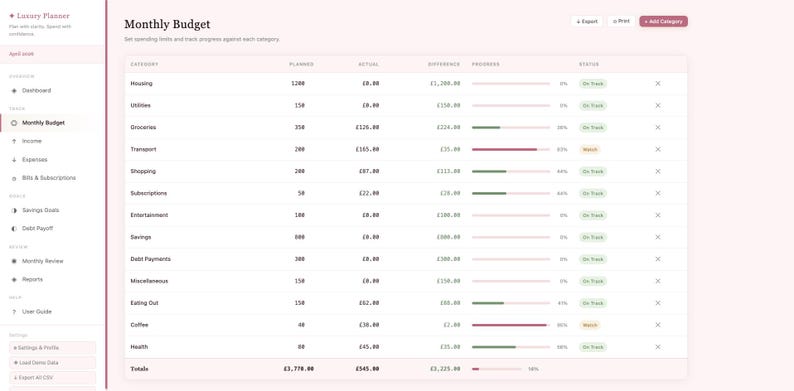The image size is (794, 391).
Task: Click Transport actual £165.00
Action: 367,149
